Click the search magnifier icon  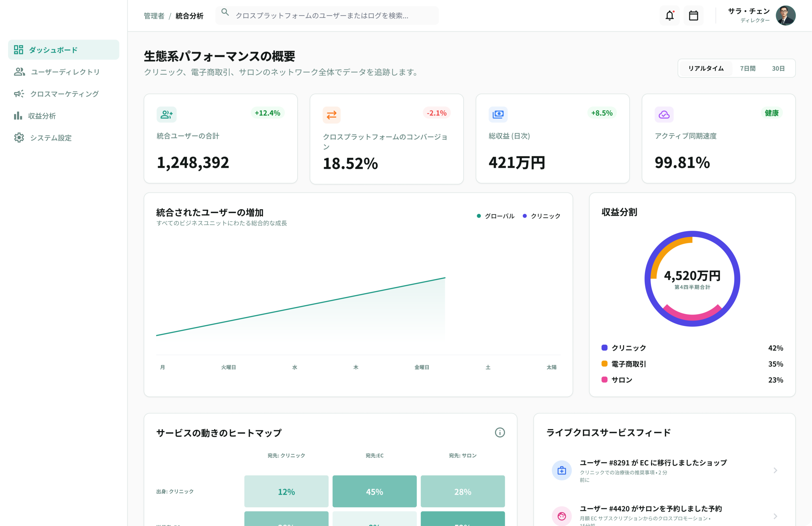point(225,12)
